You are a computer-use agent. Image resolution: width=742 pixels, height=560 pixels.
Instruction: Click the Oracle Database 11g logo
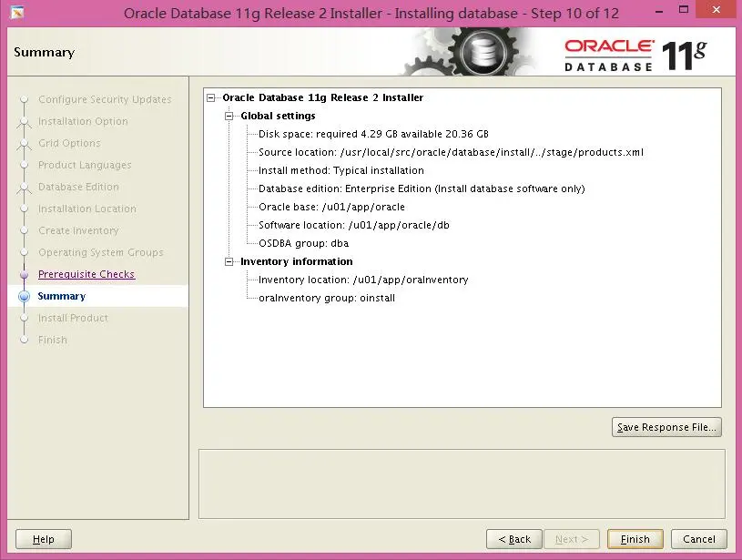[635, 55]
